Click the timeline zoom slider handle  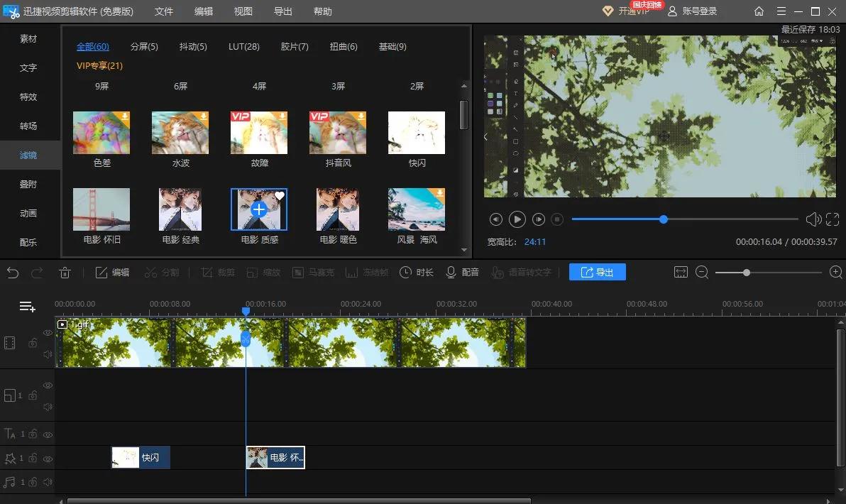tap(747, 273)
